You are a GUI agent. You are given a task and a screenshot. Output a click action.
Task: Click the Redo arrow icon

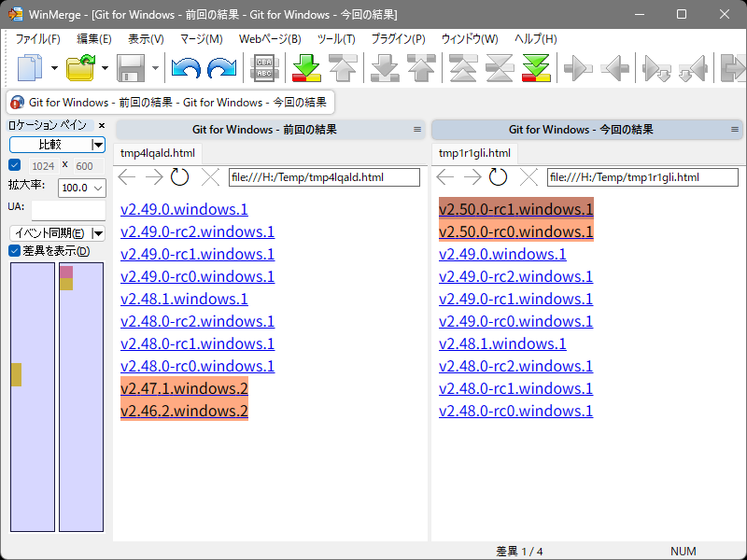click(x=222, y=68)
